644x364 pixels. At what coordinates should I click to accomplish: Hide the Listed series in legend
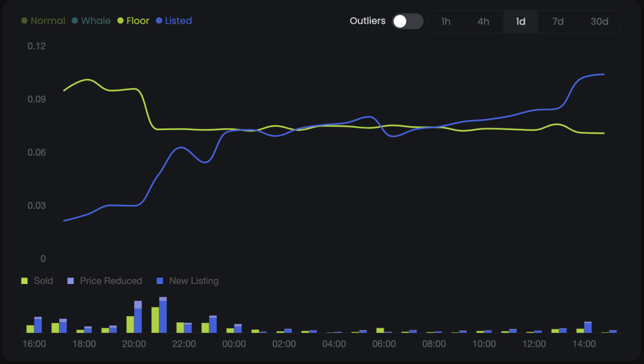[174, 21]
